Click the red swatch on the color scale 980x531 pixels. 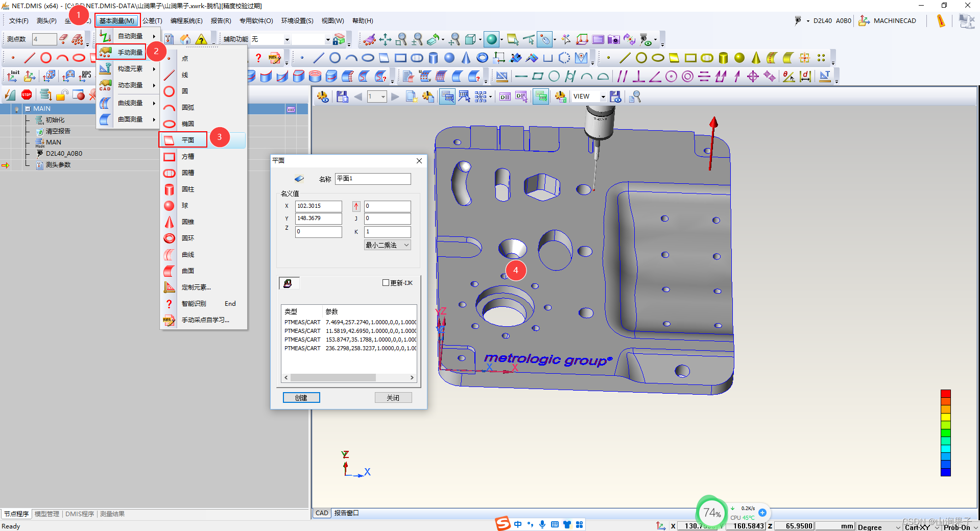946,394
